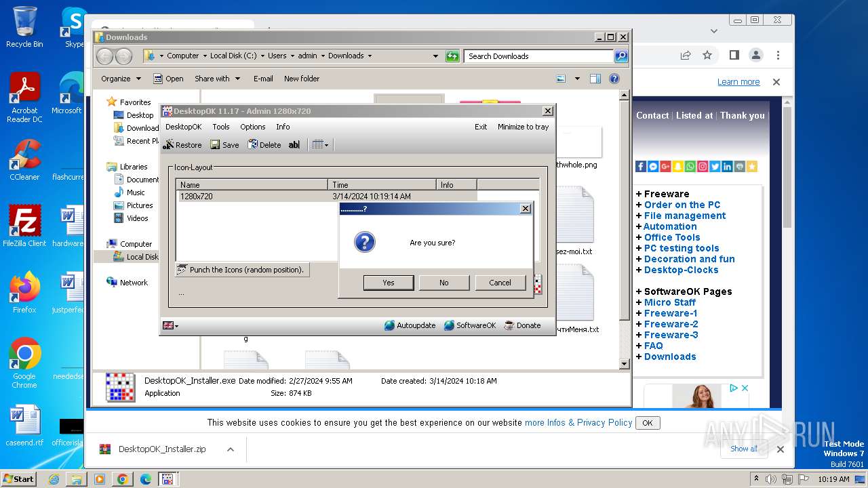This screenshot has height=488, width=868.
Task: Open the File management link on the webpage
Action: [x=685, y=216]
